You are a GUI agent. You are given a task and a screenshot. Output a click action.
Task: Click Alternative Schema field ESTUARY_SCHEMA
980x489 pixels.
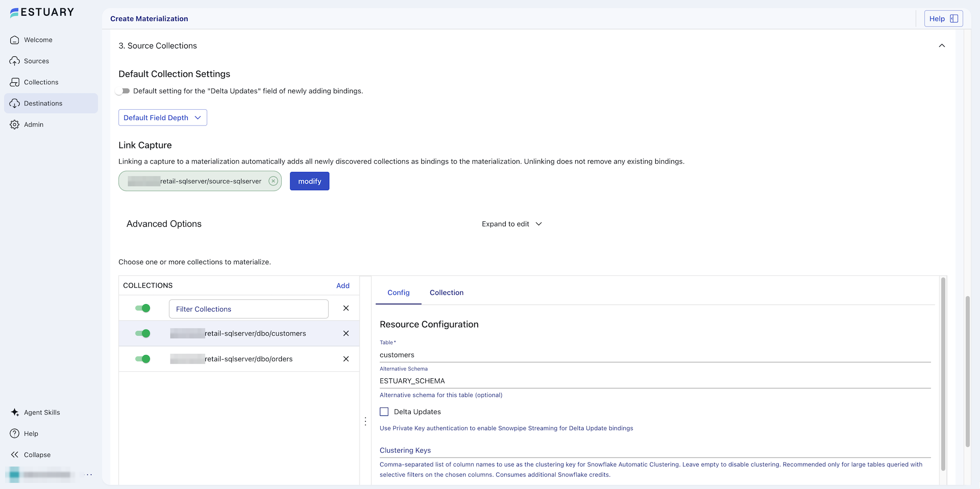point(655,381)
